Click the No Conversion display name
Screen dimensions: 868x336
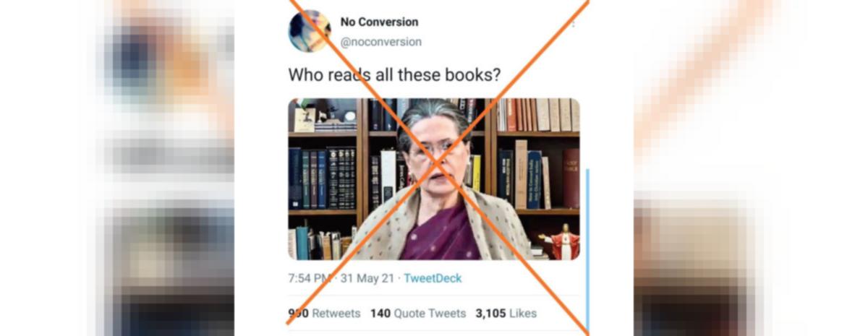(379, 22)
